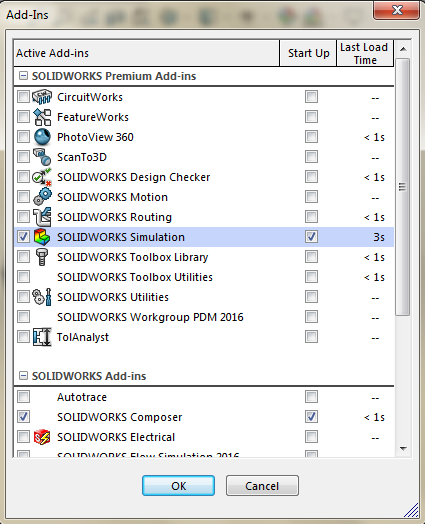Viewport: 425px width, 524px height.
Task: Enable Workgroup PDM 2016 active checkbox
Action: tap(23, 316)
